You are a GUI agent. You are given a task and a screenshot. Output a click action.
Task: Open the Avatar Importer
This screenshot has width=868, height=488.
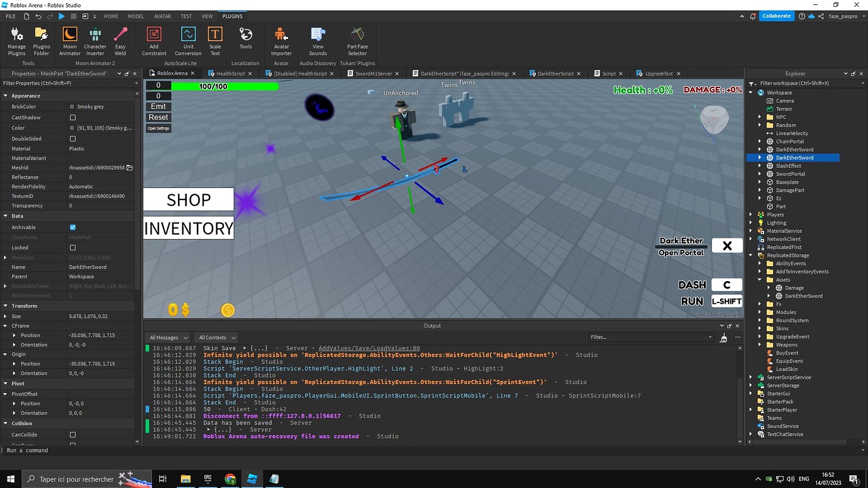point(281,42)
